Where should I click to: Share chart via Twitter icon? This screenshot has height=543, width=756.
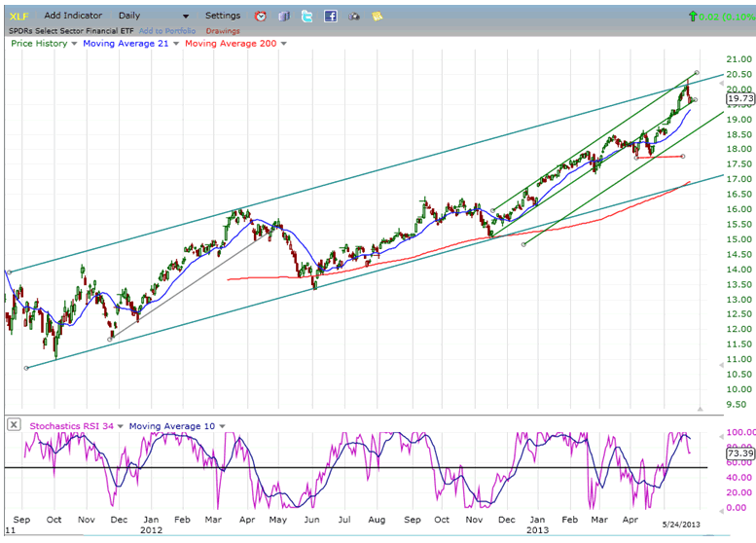pyautogui.click(x=307, y=17)
